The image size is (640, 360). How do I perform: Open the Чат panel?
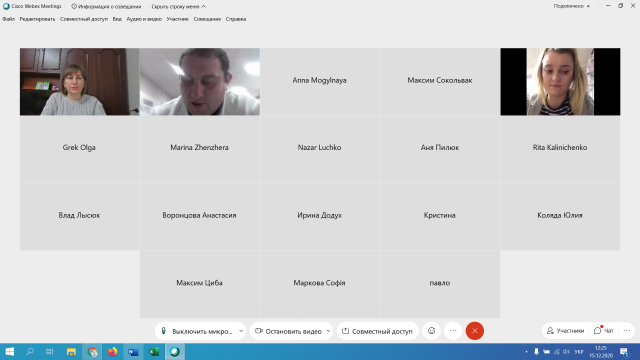[604, 331]
